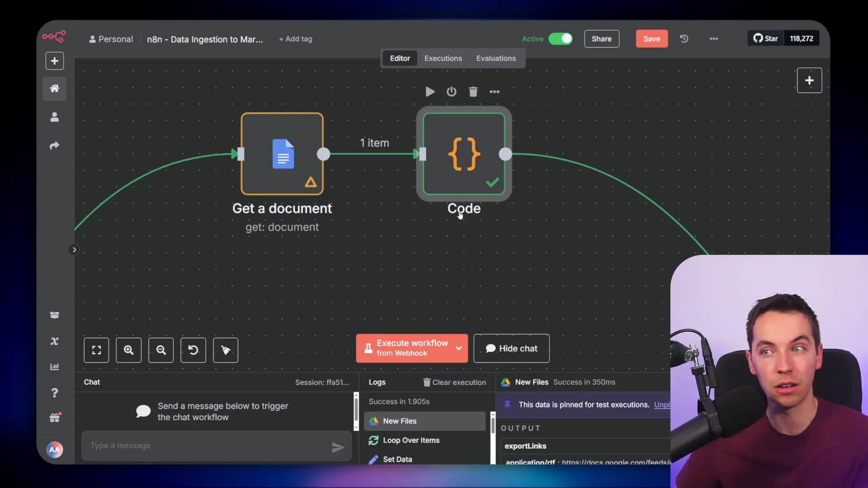The width and height of the screenshot is (868, 488).
Task: Click the shared arrow icon in sidebar
Action: (54, 145)
